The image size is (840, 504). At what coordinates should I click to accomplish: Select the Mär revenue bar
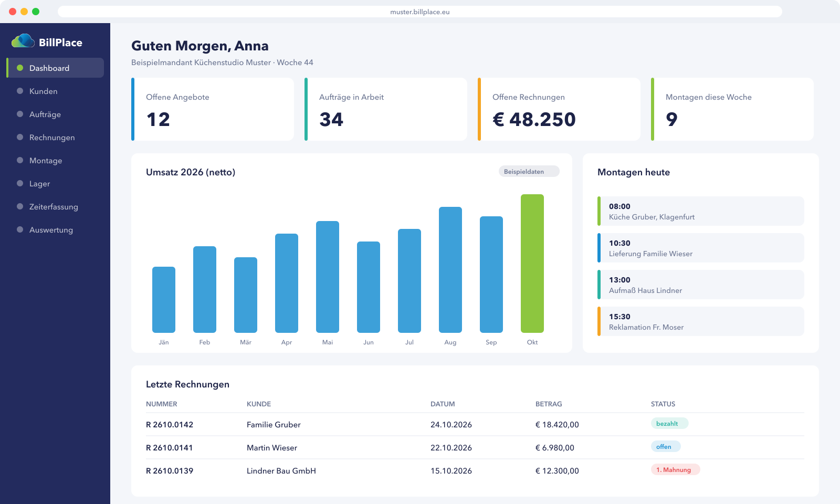tap(246, 295)
